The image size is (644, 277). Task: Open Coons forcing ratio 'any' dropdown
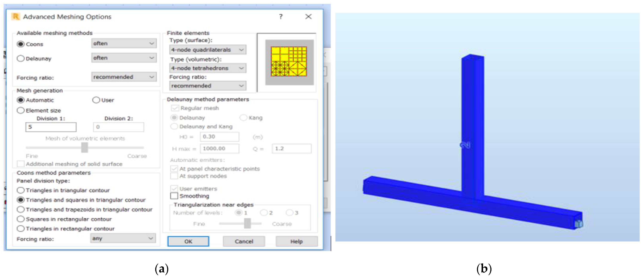point(123,238)
